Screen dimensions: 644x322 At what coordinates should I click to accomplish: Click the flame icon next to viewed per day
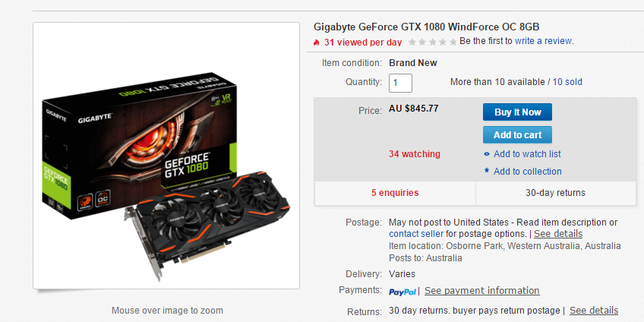[x=316, y=42]
